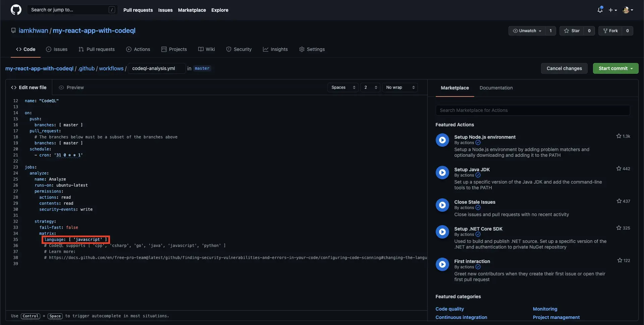Play icon for Setup Node.js environment

[442, 140]
